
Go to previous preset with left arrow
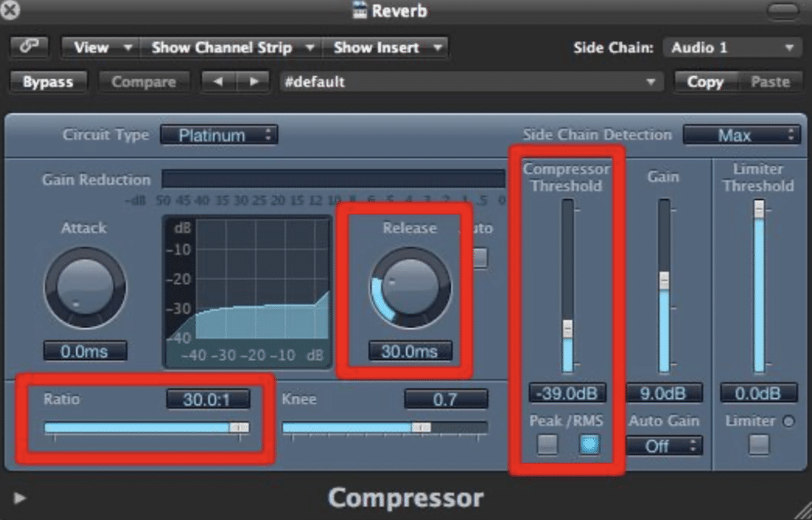click(219, 82)
